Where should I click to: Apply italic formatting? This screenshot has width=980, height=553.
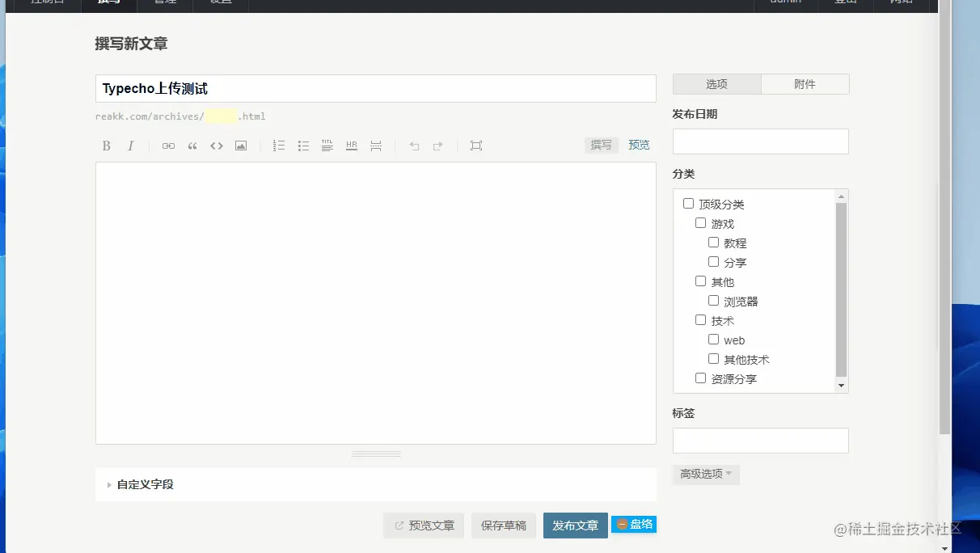(131, 146)
